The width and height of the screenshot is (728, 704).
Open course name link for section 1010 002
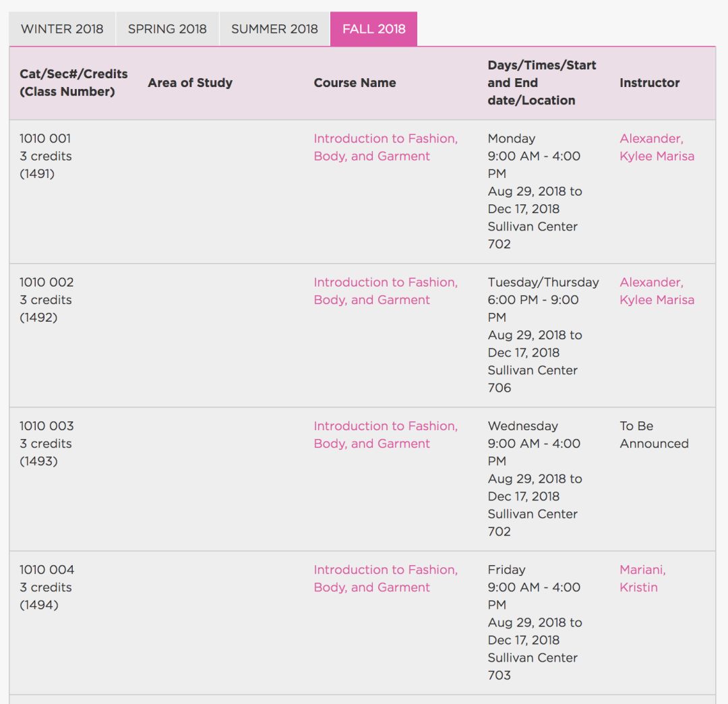point(386,291)
